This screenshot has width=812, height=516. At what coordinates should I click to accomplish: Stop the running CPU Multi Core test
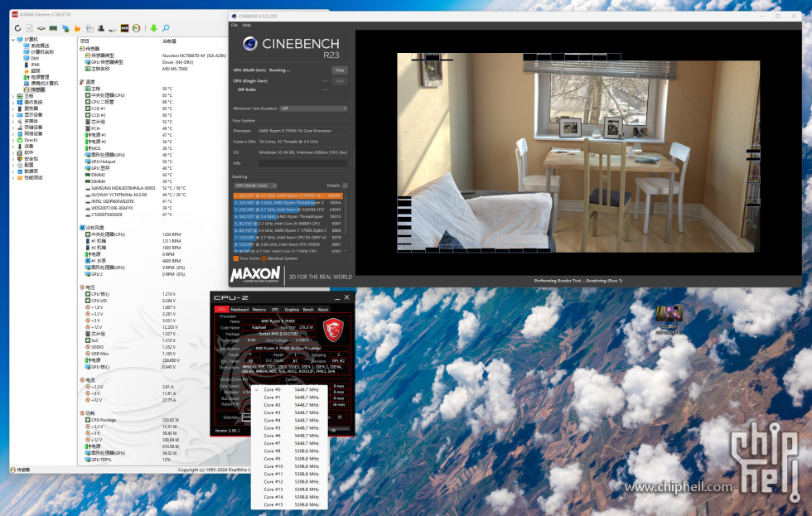(340, 70)
